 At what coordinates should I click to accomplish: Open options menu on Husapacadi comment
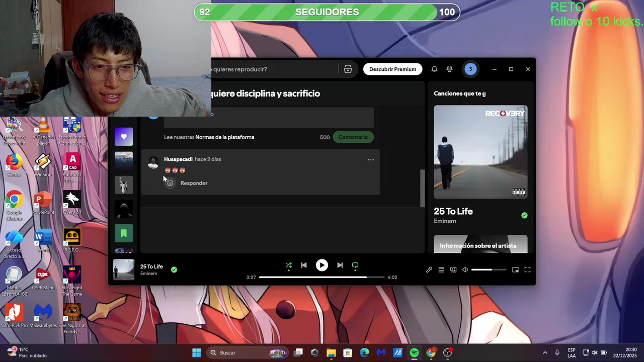[x=371, y=160]
